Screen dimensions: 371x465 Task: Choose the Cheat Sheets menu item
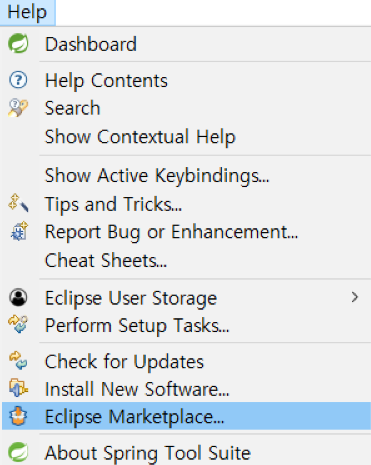pos(106,260)
